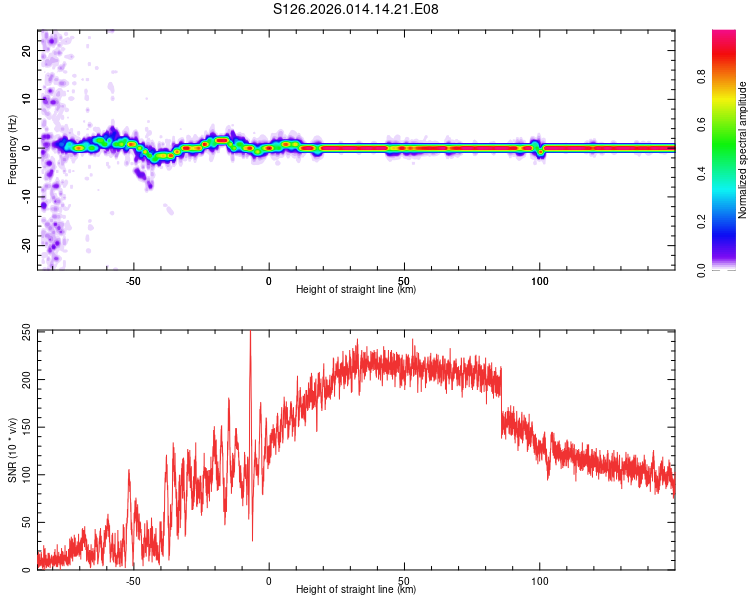Click the SNR plot's 'Height of straight line' x-axis label

[x=356, y=589]
